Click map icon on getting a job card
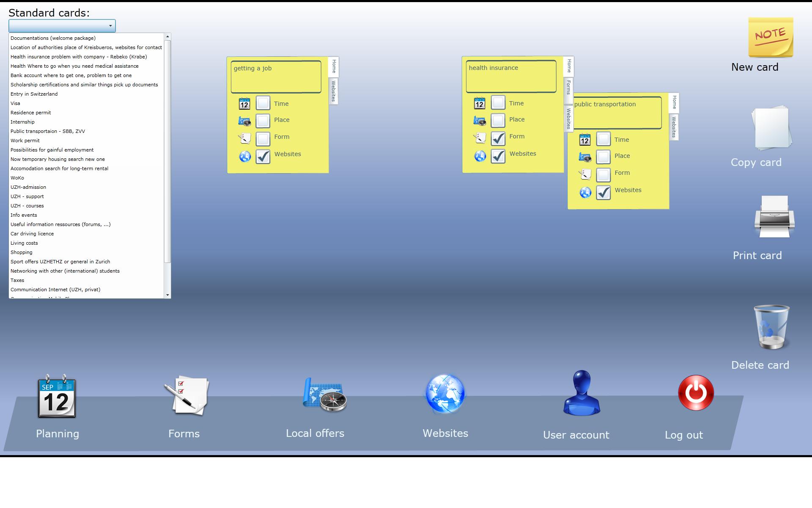The height and width of the screenshot is (508, 812). click(244, 121)
